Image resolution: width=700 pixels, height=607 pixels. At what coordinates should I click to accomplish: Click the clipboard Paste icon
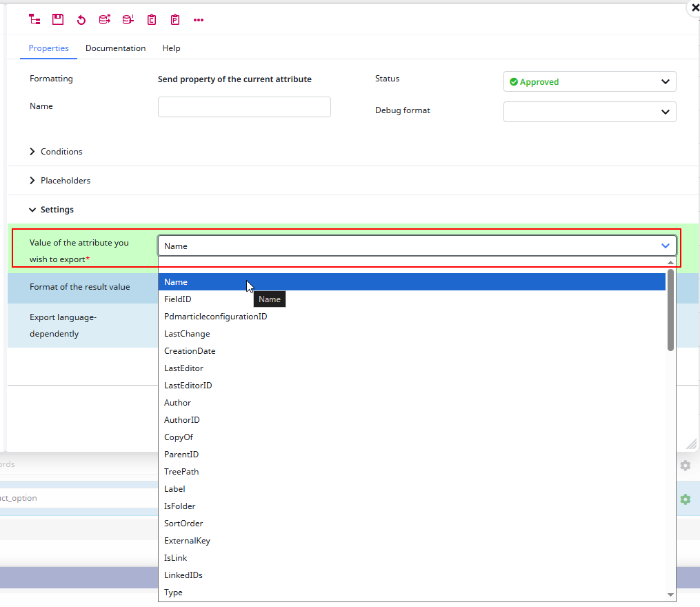point(174,19)
